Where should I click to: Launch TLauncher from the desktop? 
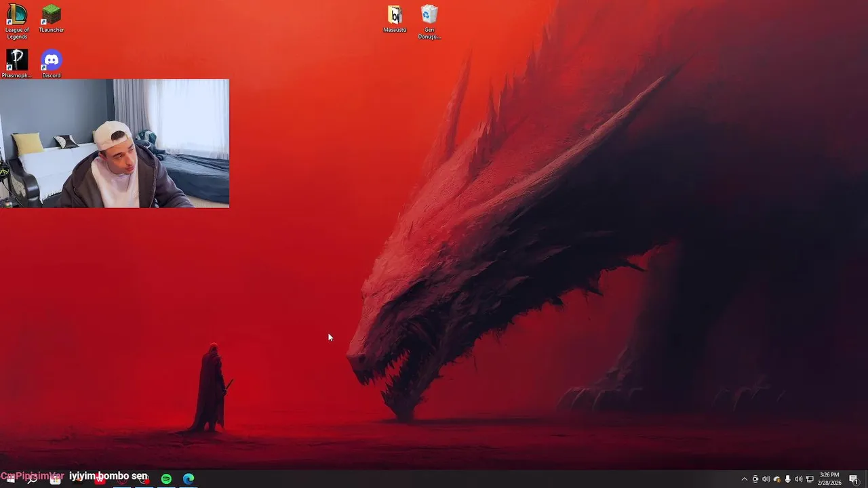click(x=52, y=19)
